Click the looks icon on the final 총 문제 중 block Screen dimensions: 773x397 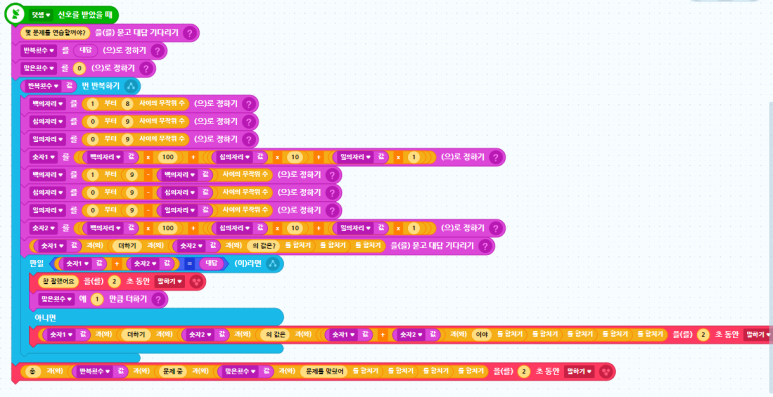pyautogui.click(x=605, y=371)
